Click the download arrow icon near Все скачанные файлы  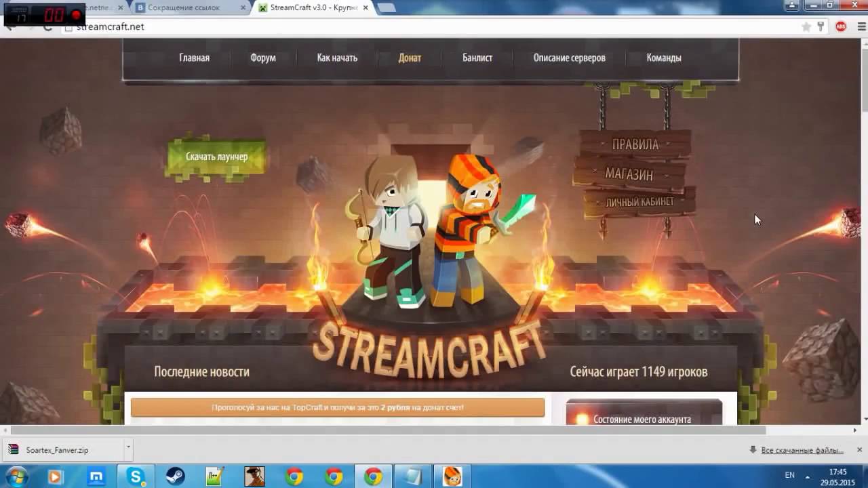click(x=753, y=450)
